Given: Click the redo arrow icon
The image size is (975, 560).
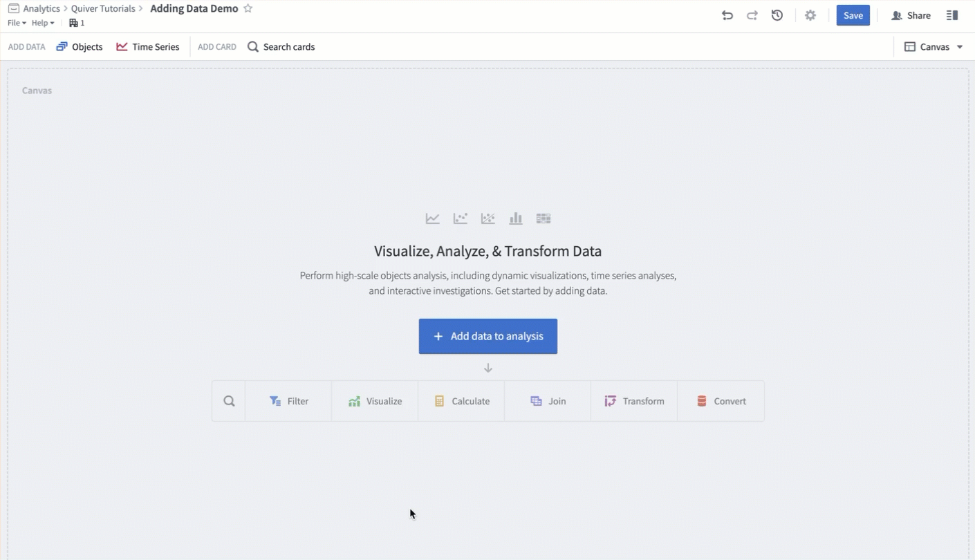Looking at the screenshot, I should pyautogui.click(x=752, y=15).
